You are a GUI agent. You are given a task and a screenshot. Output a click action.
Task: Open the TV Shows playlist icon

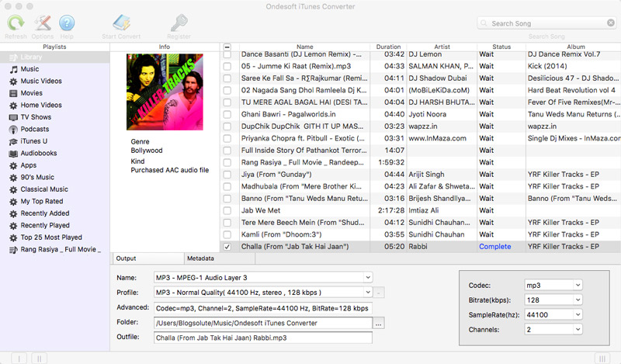pos(13,117)
